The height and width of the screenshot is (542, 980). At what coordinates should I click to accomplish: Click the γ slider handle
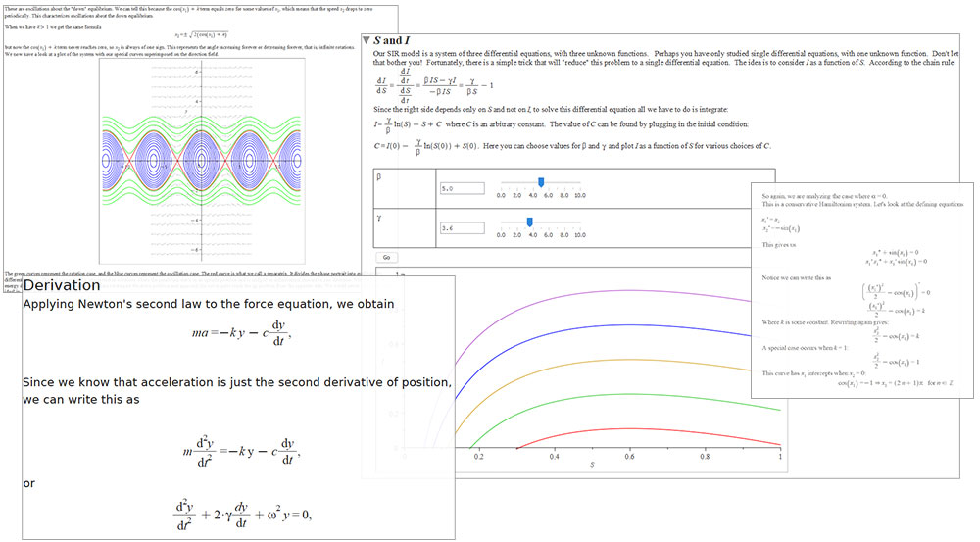click(529, 222)
